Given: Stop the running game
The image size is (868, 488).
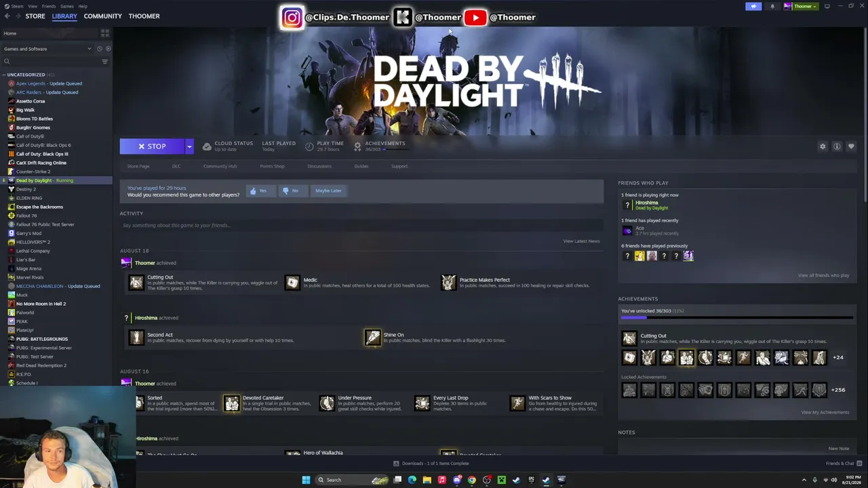Looking at the screenshot, I should (152, 146).
